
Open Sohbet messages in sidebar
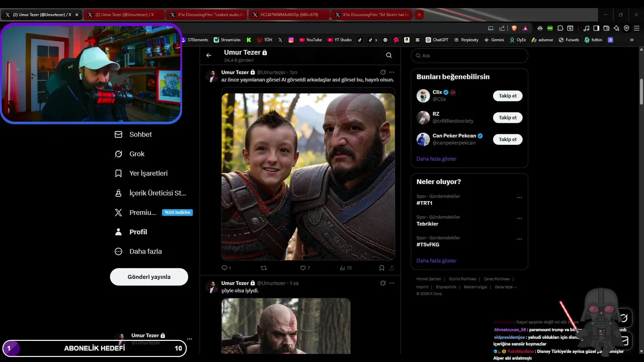pos(133,134)
